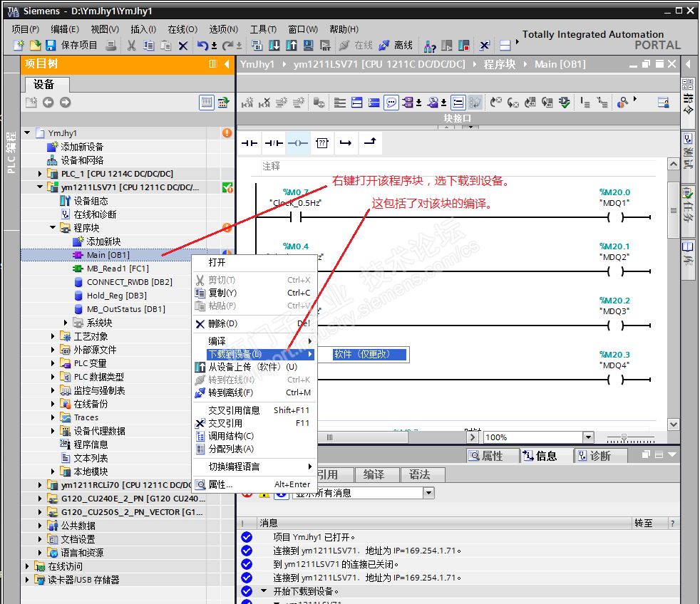
Task: Click the delete X icon in the main toolbar
Action: (183, 46)
